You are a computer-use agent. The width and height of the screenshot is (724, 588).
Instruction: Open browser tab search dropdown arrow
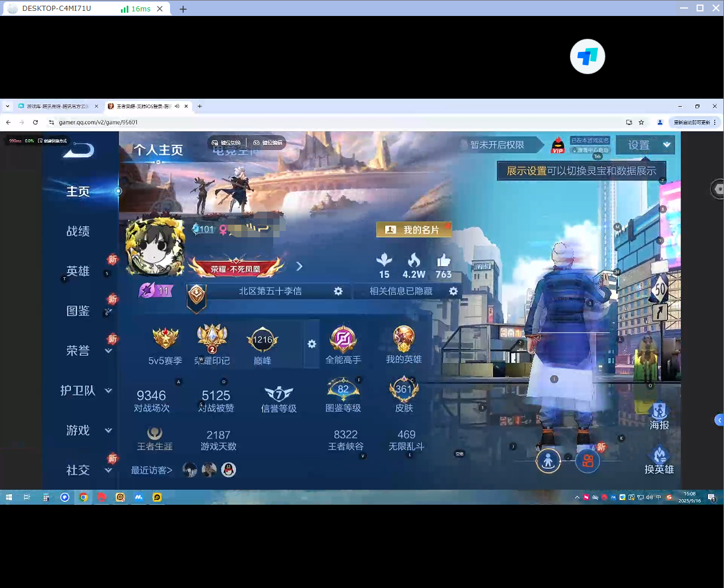pos(7,106)
